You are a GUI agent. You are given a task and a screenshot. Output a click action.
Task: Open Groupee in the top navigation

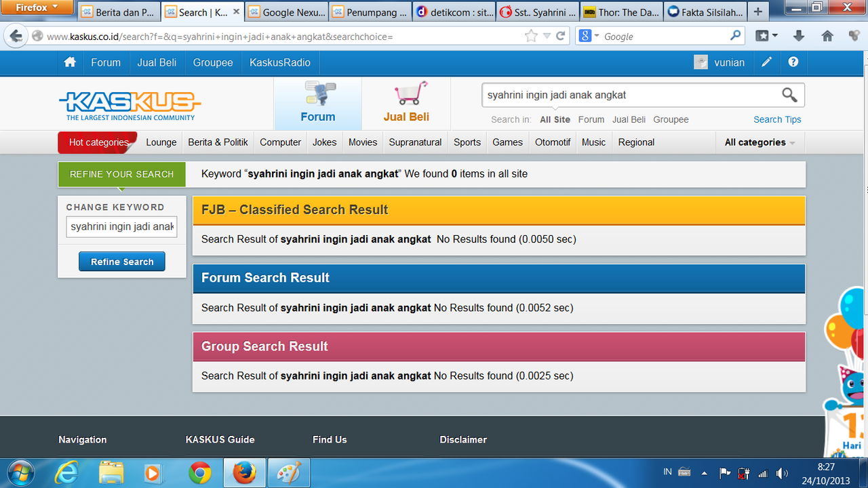[213, 62]
